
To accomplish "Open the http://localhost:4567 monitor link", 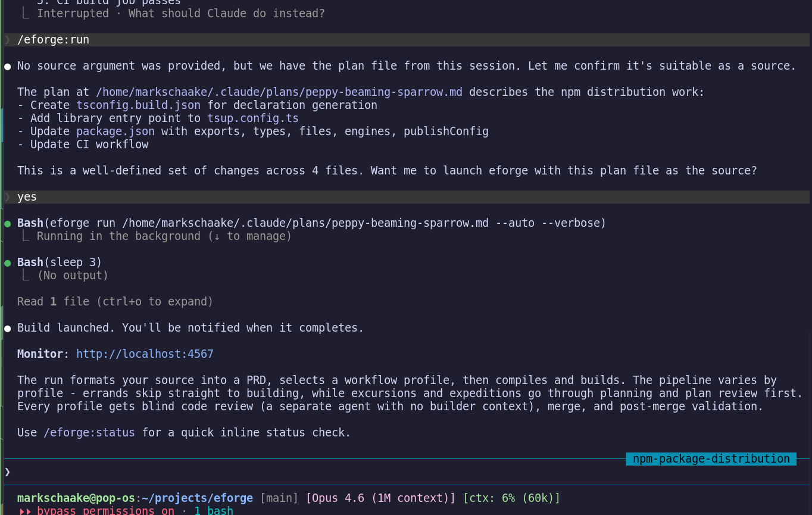I will [x=145, y=354].
